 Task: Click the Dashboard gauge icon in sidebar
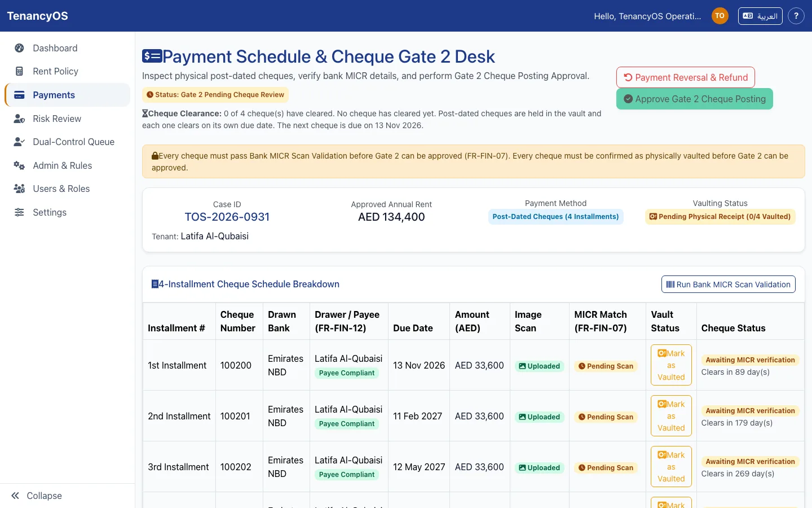(x=19, y=48)
